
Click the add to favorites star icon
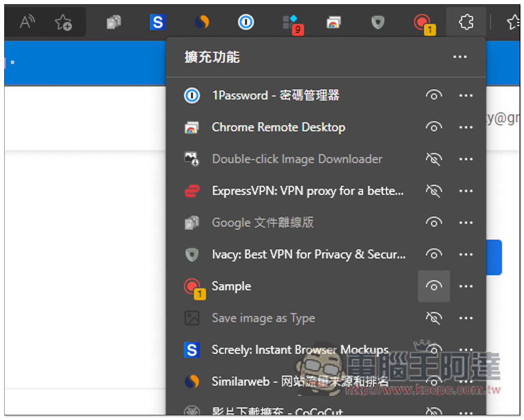pyautogui.click(x=63, y=22)
